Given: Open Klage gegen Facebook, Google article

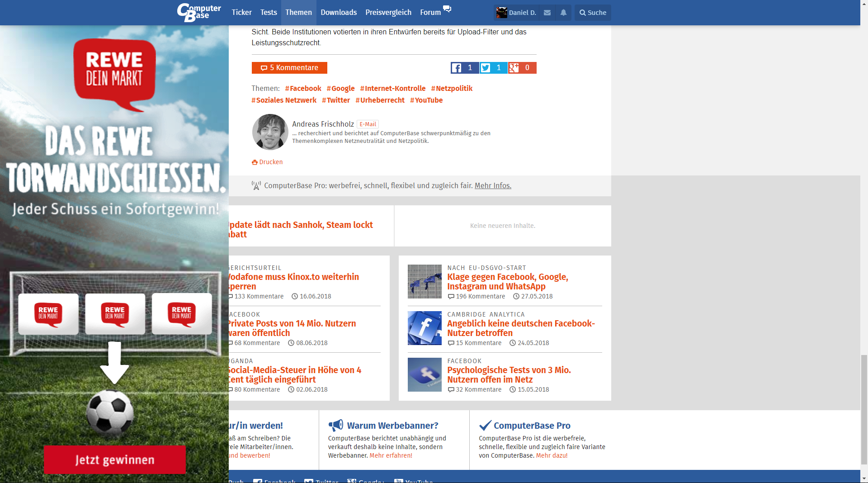Looking at the screenshot, I should pos(508,282).
